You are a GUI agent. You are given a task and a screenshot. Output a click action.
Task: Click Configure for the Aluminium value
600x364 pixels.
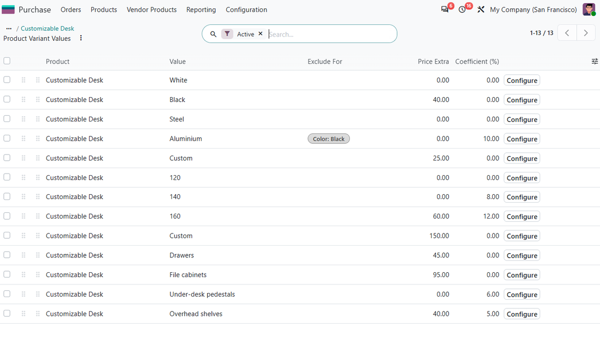click(x=522, y=139)
